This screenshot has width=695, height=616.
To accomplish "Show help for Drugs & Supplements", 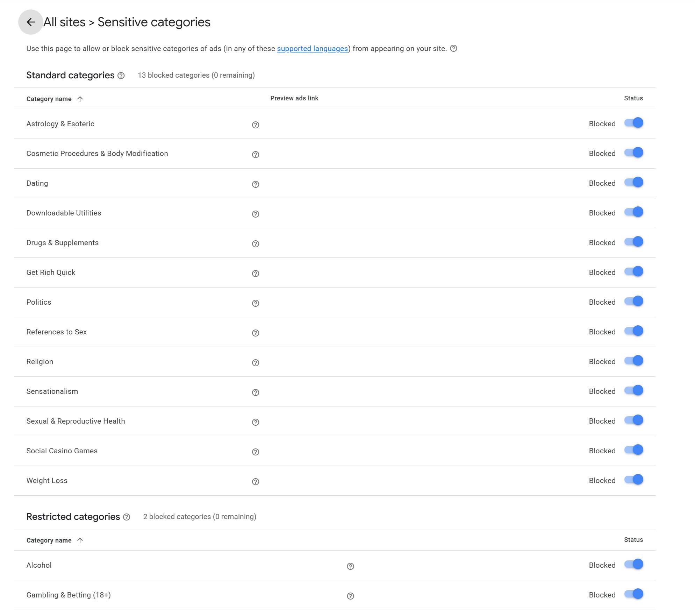I will click(x=256, y=244).
